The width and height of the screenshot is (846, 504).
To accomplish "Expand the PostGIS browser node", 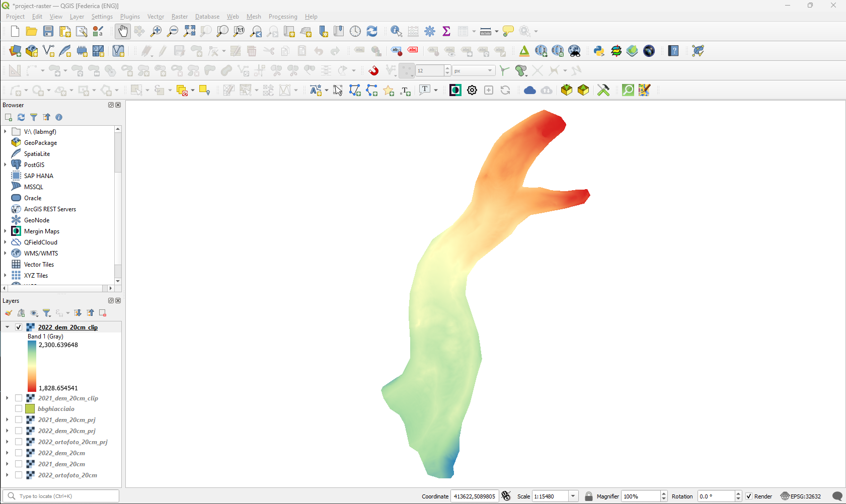I will [x=6, y=164].
